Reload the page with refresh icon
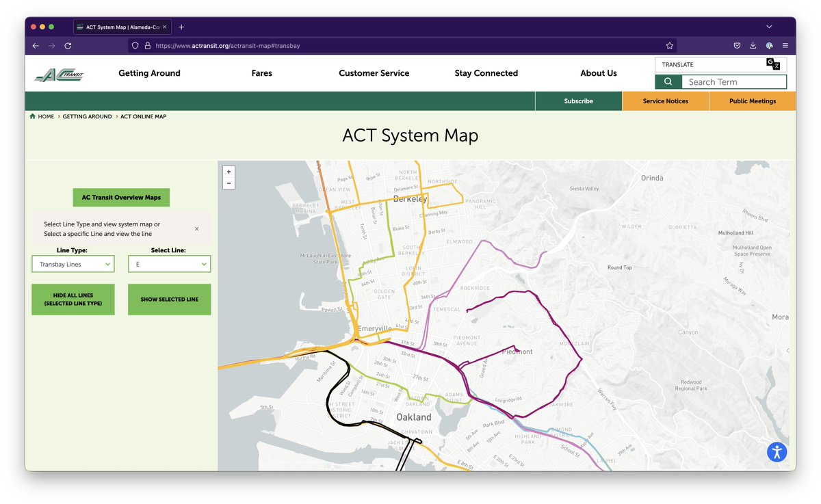This screenshot has width=821, height=504. pos(68,46)
